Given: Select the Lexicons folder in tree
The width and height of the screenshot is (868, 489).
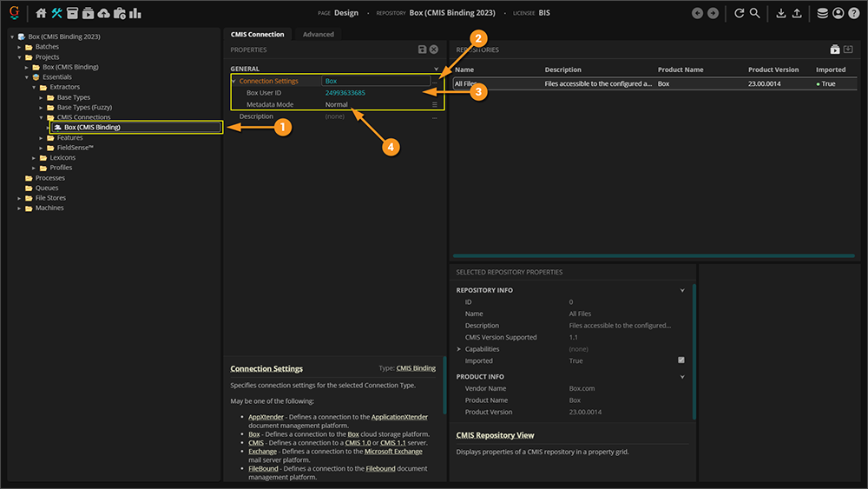Looking at the screenshot, I should pos(62,158).
